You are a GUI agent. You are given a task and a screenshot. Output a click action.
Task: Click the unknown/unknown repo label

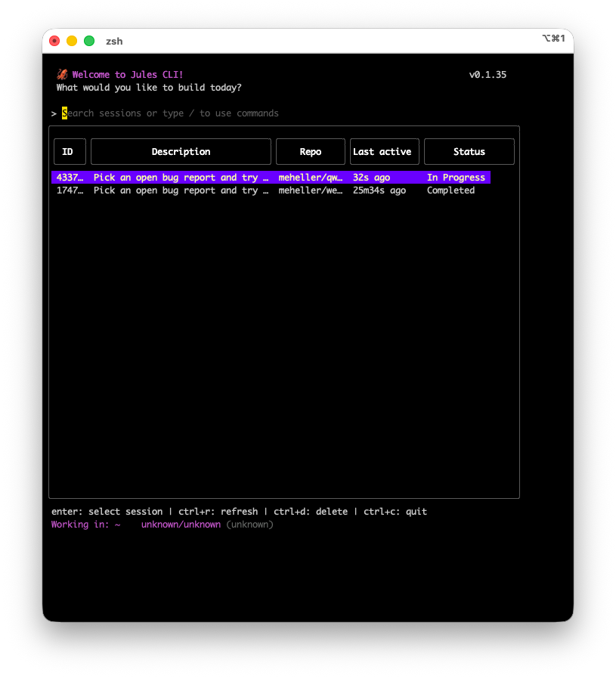tap(181, 525)
